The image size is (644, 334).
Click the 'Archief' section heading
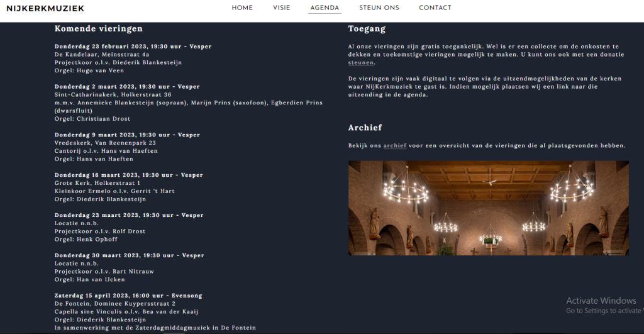point(365,128)
